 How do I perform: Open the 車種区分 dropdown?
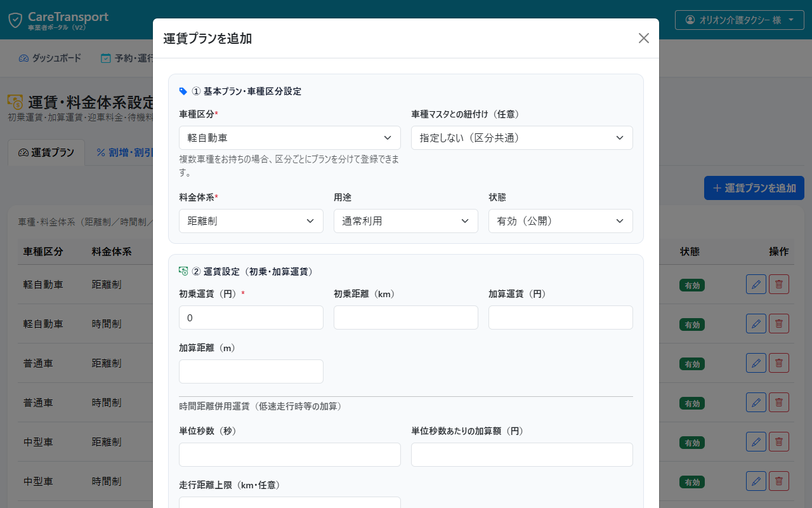pyautogui.click(x=290, y=138)
